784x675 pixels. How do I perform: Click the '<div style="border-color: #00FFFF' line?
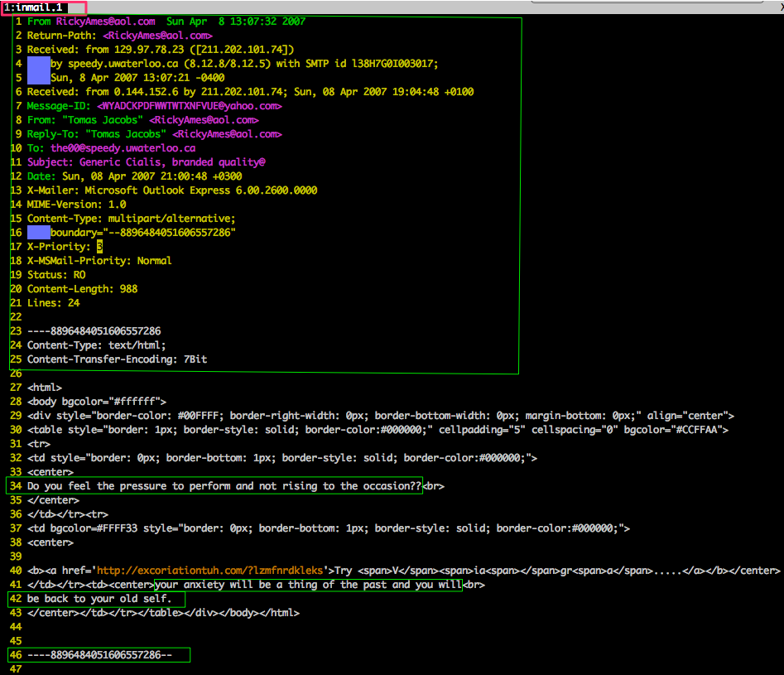pyautogui.click(x=381, y=415)
